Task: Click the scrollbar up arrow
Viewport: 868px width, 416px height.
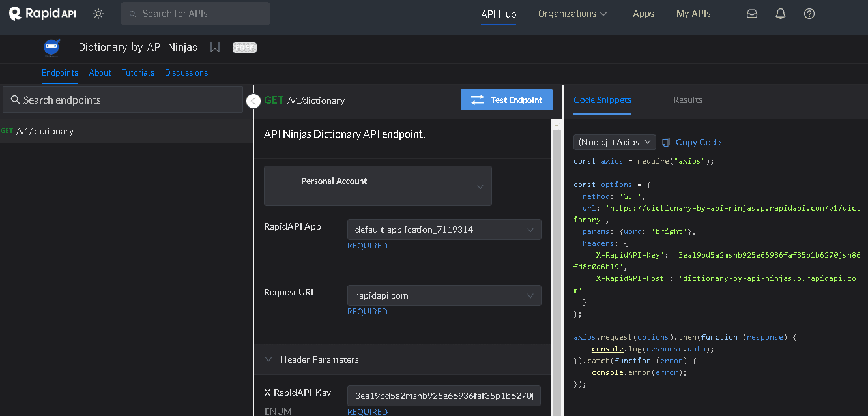Action: [557, 125]
